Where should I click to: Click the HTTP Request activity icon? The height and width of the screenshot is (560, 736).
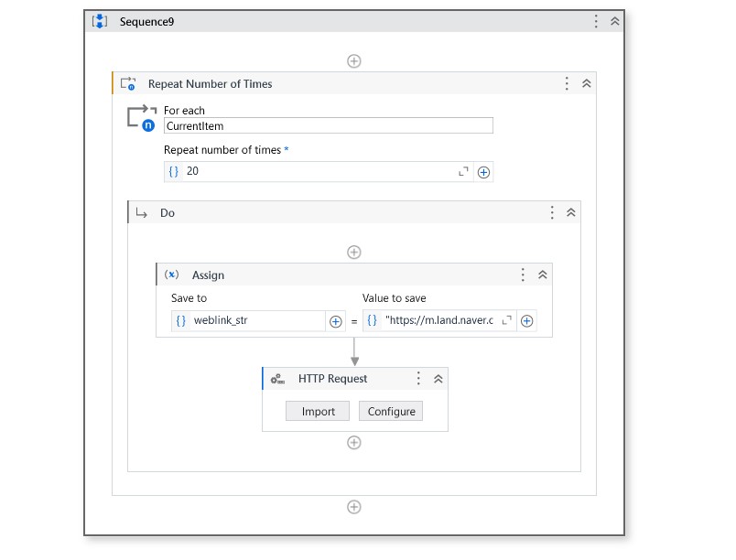(x=277, y=379)
